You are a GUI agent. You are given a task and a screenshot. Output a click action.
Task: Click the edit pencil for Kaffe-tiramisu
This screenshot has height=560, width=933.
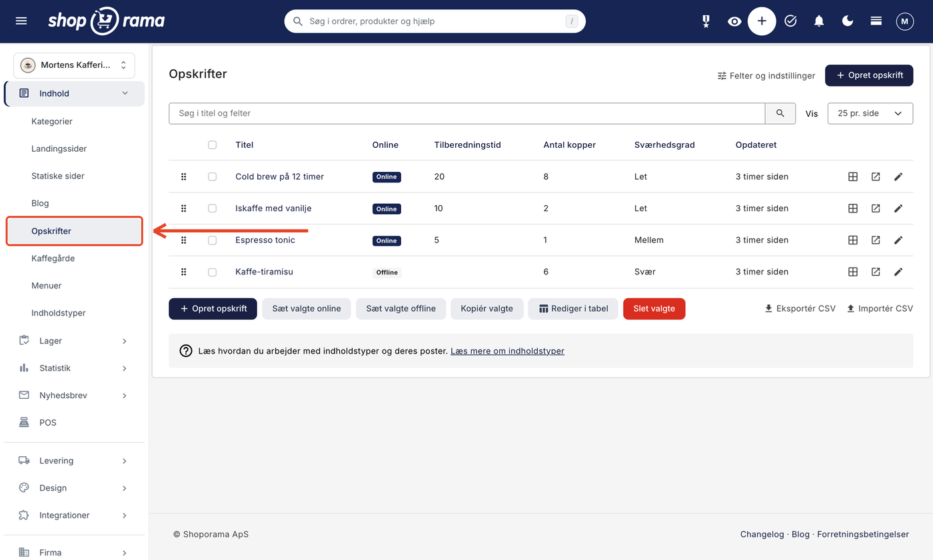(898, 272)
